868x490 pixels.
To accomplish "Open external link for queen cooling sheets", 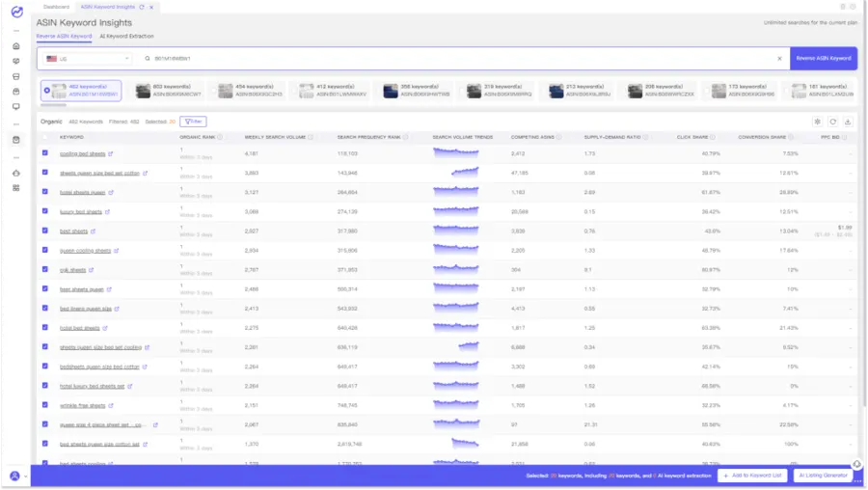I will click(117, 251).
